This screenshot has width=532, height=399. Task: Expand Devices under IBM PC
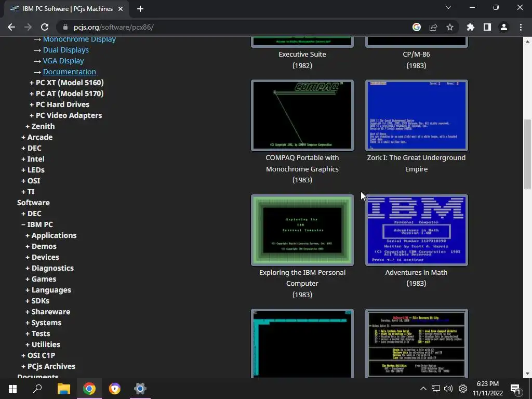pyautogui.click(x=43, y=257)
